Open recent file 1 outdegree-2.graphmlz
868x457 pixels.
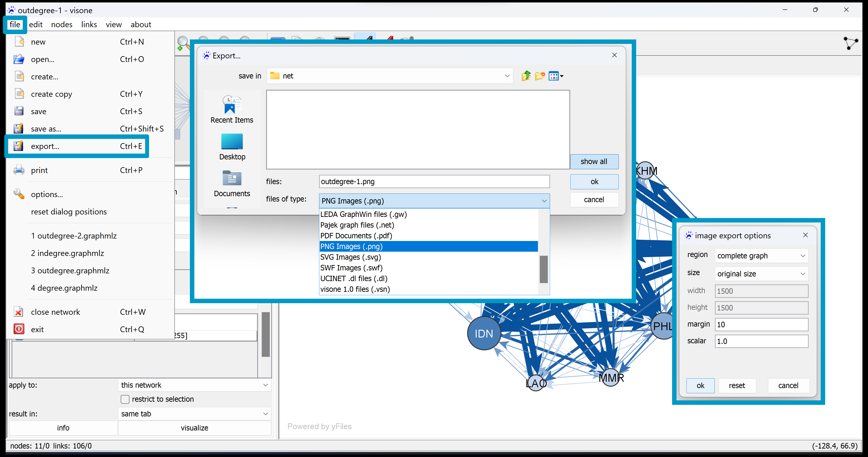click(74, 236)
